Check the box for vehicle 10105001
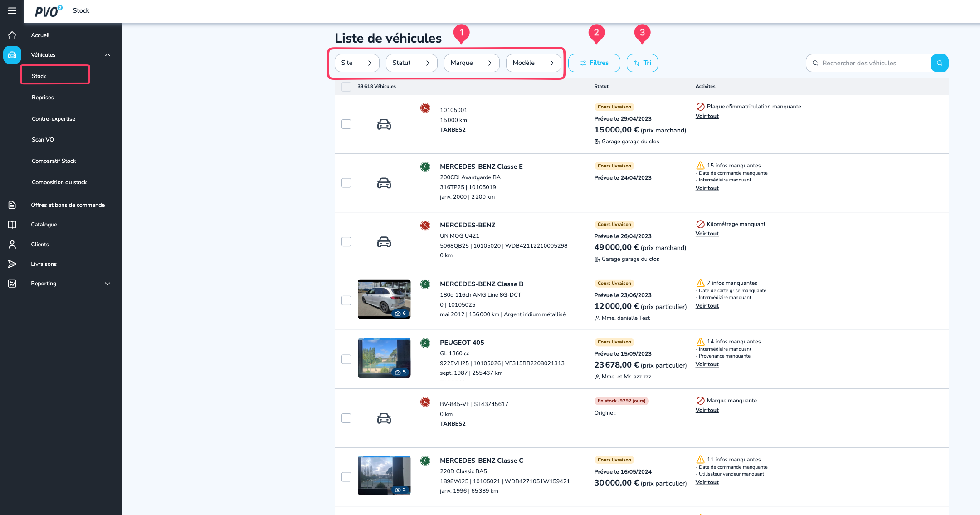The width and height of the screenshot is (980, 515). coord(346,124)
